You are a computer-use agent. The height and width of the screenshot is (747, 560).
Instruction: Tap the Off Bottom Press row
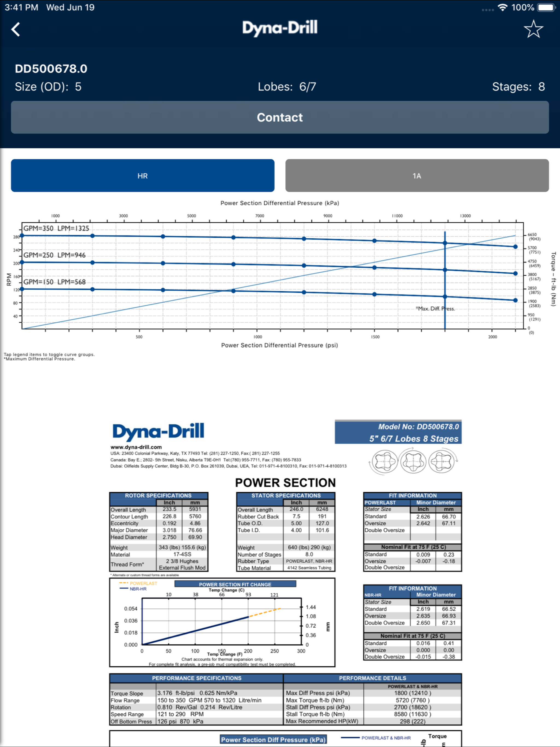(x=196, y=721)
